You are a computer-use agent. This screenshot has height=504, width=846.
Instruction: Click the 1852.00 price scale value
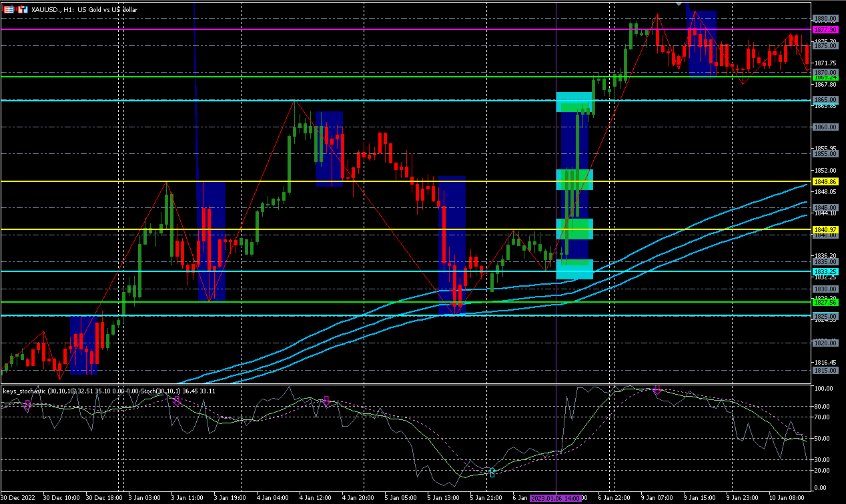pyautogui.click(x=825, y=169)
